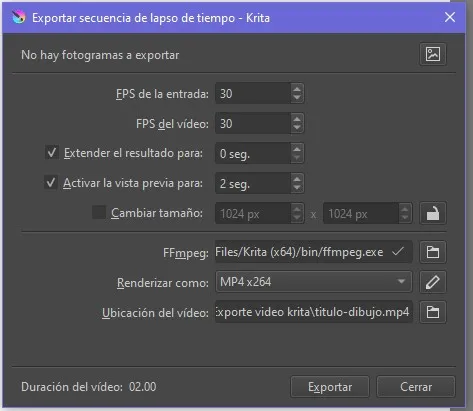Open the Renderizar como dropdown
The width and height of the screenshot is (473, 411).
pos(313,282)
